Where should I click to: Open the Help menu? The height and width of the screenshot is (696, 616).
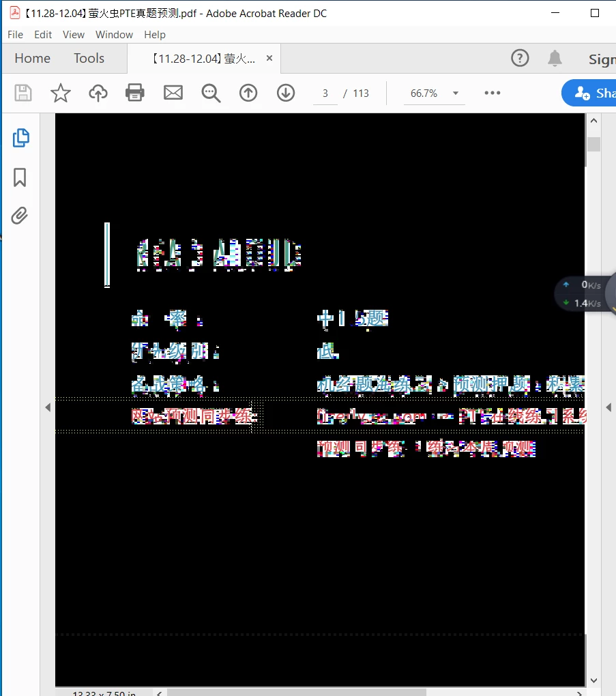[x=155, y=35]
